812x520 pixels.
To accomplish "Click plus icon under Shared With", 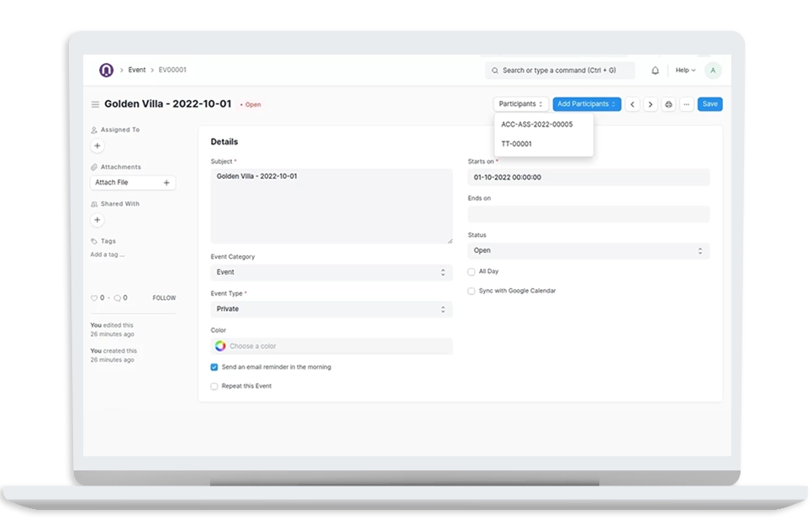I will tap(98, 220).
